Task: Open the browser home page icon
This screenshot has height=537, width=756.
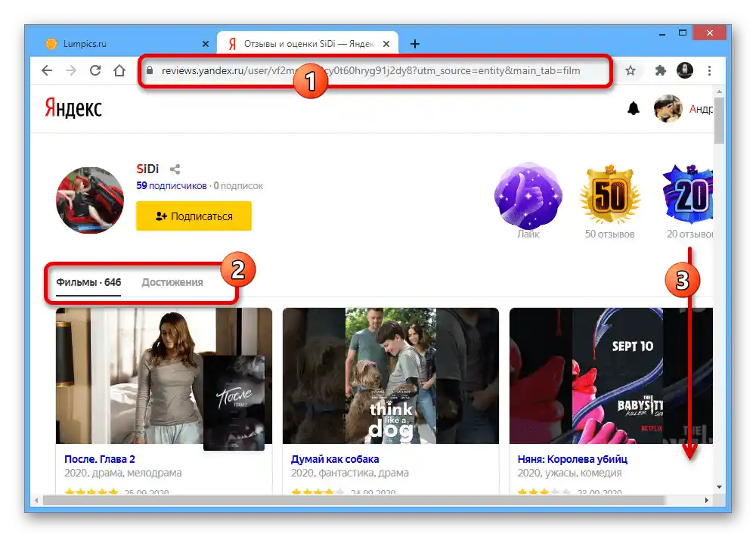Action: [x=119, y=70]
